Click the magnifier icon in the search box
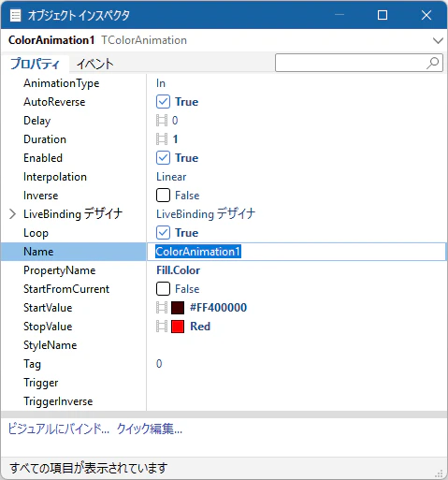 (433, 63)
